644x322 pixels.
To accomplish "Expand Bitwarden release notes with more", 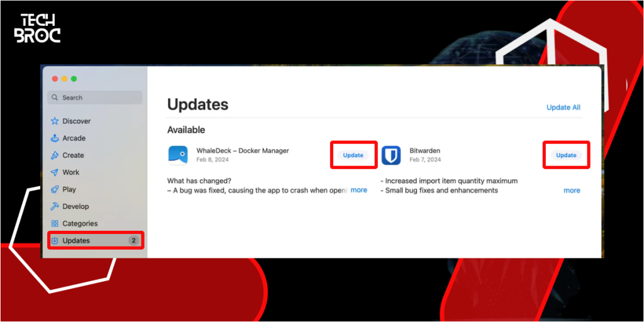I will [x=572, y=191].
